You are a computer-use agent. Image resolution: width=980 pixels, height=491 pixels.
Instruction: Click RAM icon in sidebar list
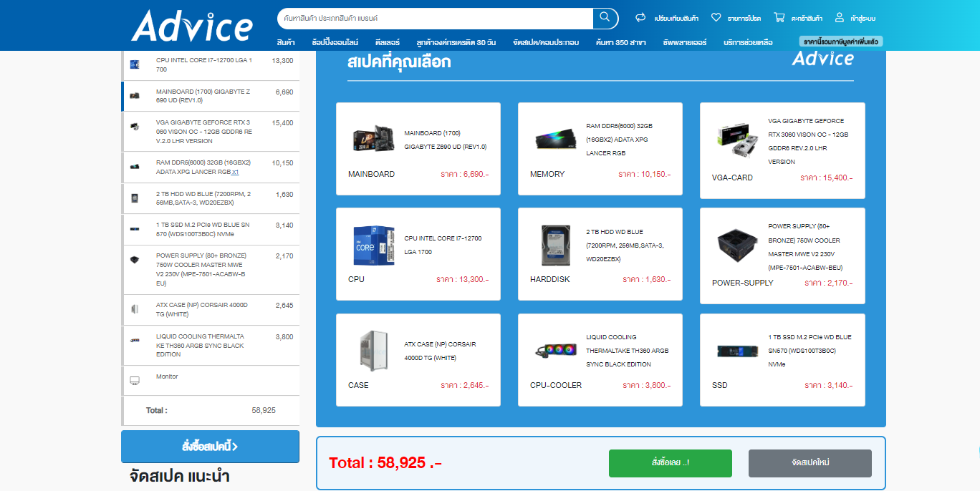134,166
